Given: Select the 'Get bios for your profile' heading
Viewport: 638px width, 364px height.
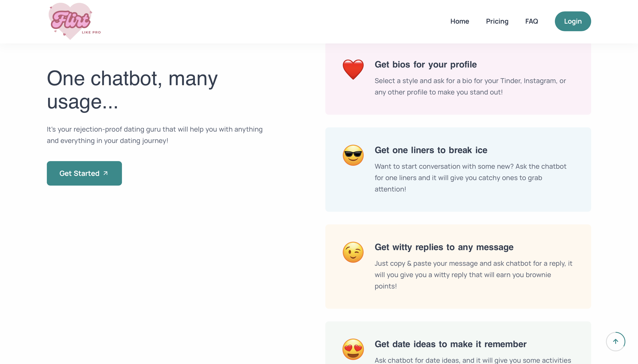Looking at the screenshot, I should coord(425,65).
